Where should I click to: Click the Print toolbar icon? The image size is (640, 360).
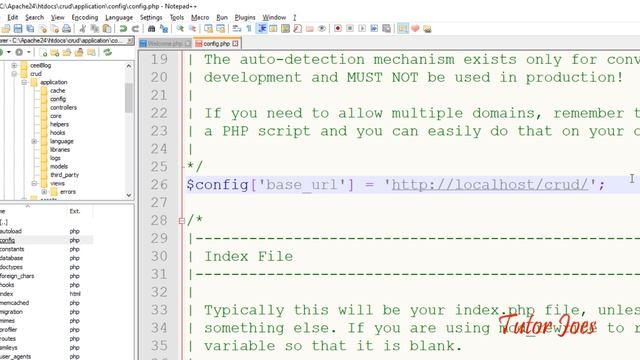coord(66,29)
